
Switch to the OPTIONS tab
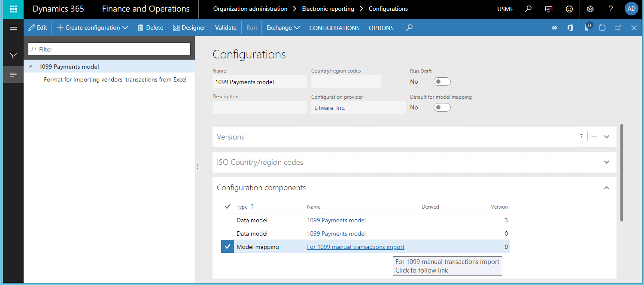click(x=381, y=28)
